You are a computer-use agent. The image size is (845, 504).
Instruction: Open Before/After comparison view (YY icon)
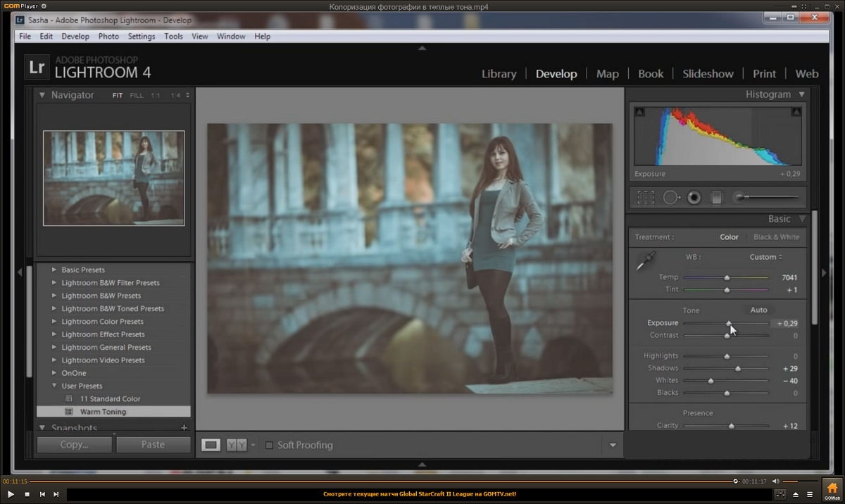coord(237,445)
